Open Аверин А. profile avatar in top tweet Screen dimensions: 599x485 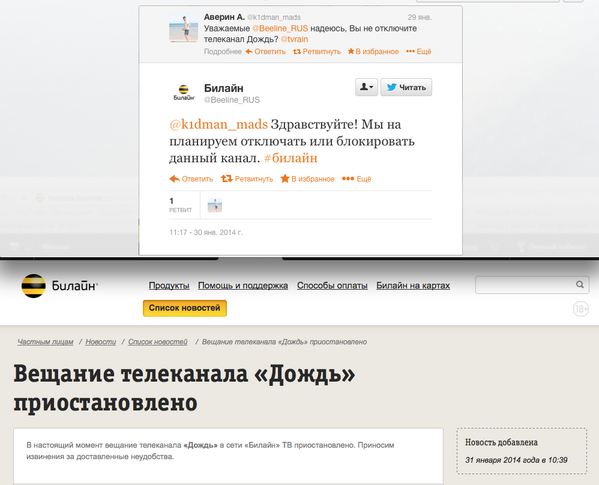[x=184, y=28]
